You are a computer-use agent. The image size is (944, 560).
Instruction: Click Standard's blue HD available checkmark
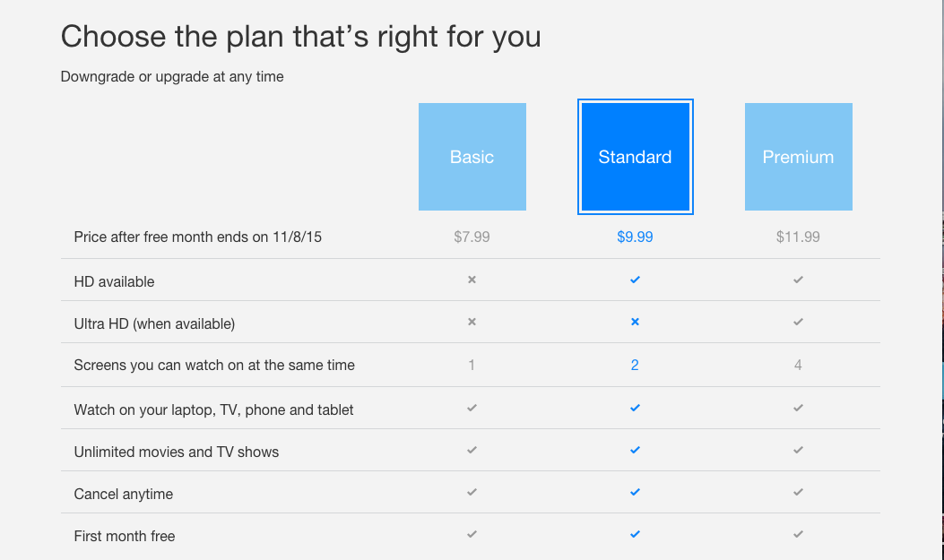tap(635, 280)
